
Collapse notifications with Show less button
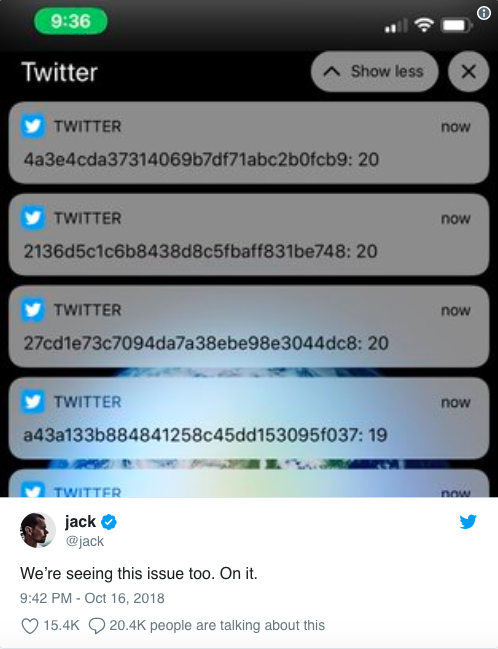pyautogui.click(x=374, y=72)
